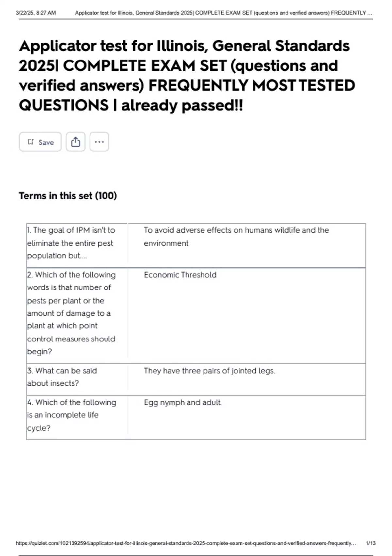Click the 'To avoid adverse effects' definition
392x556 pixels.
pos(236,236)
